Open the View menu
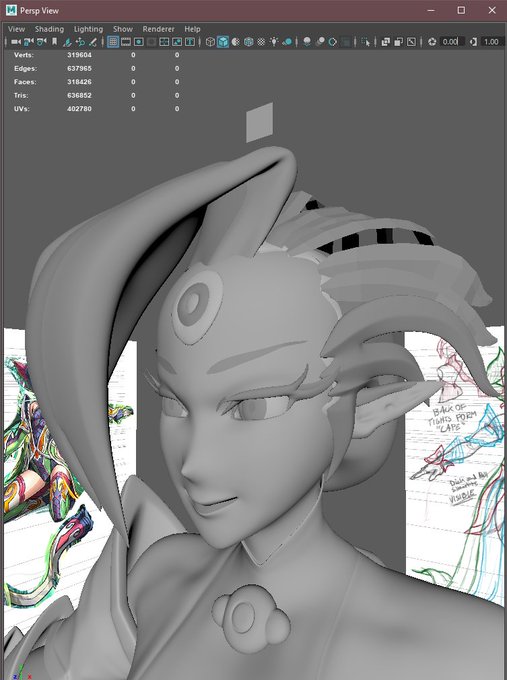The width and height of the screenshot is (507, 680). click(x=16, y=29)
